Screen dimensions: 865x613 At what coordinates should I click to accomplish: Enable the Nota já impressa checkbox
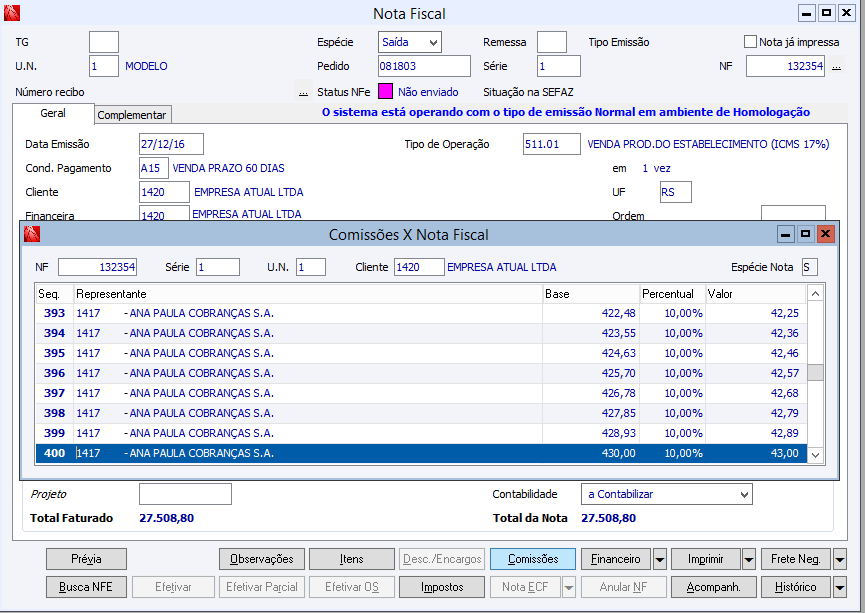pos(750,42)
